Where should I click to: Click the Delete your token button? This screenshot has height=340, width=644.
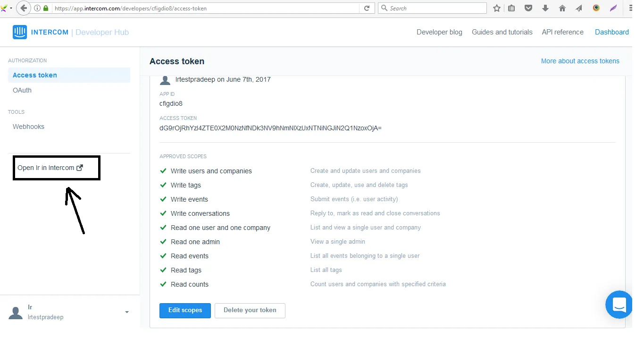point(250,310)
